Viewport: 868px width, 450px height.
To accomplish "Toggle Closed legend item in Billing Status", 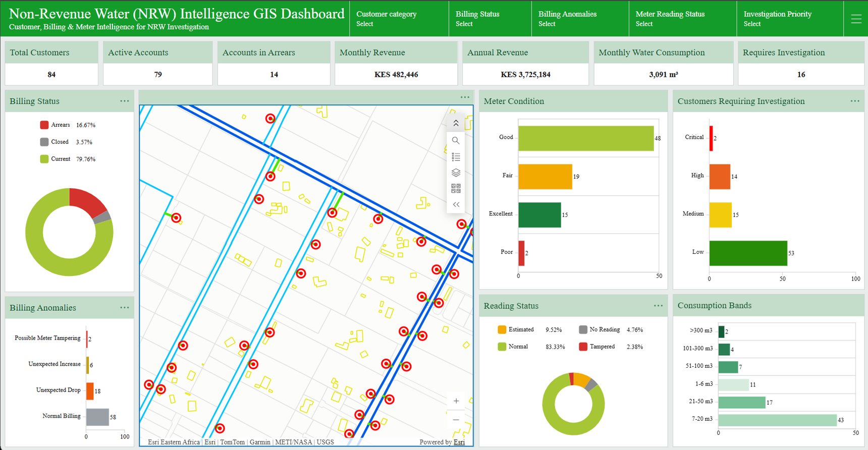I will [66, 142].
